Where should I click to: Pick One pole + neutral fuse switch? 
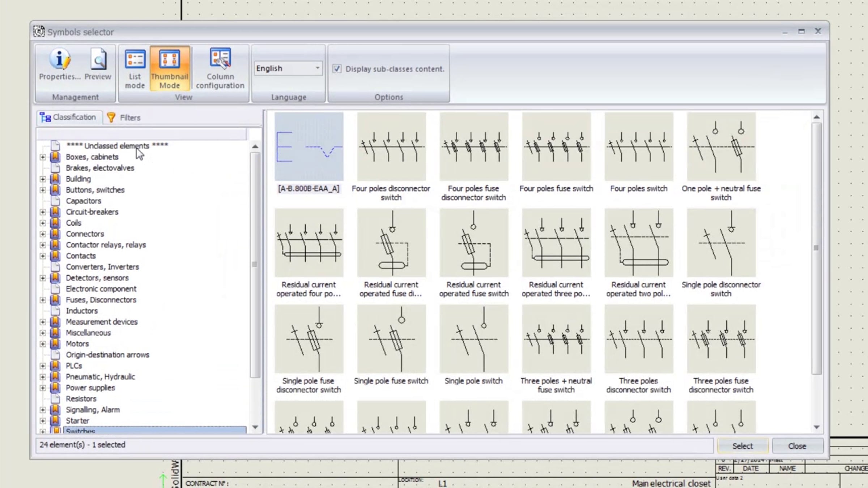pyautogui.click(x=721, y=146)
